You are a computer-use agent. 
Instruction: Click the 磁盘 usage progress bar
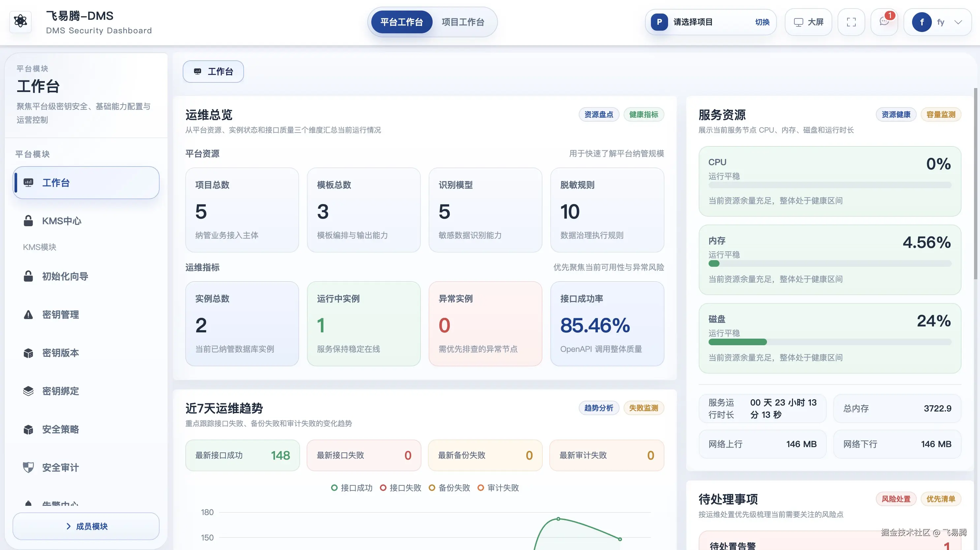click(829, 342)
